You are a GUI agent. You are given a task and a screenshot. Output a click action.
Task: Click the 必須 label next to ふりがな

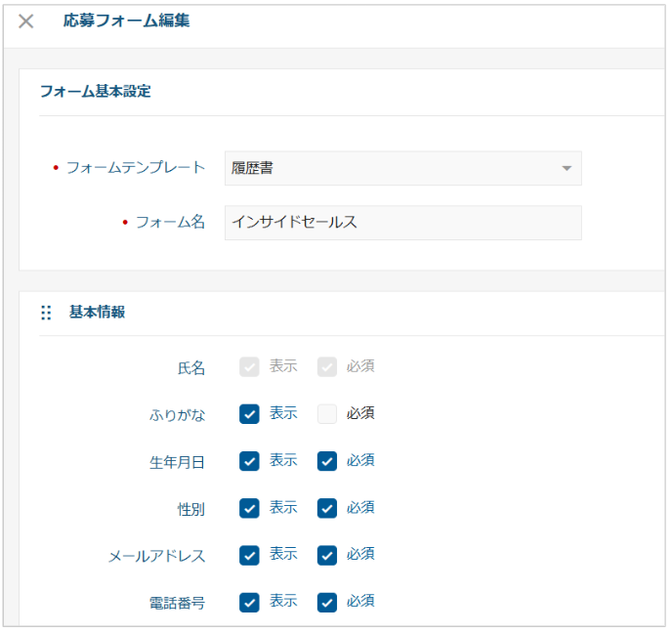click(x=360, y=413)
